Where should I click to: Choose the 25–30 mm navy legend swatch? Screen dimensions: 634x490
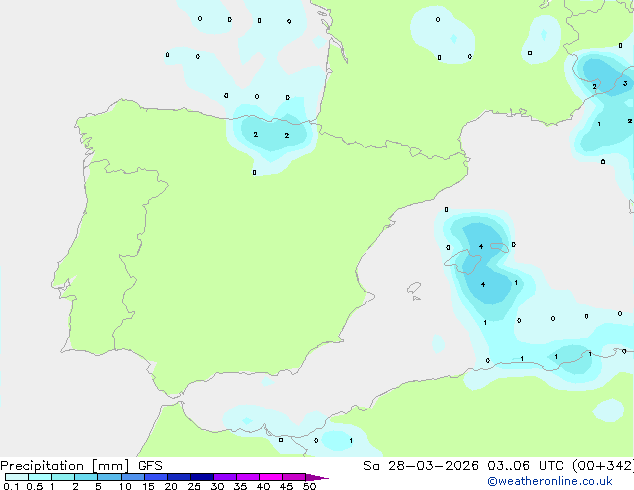pyautogui.click(x=202, y=477)
